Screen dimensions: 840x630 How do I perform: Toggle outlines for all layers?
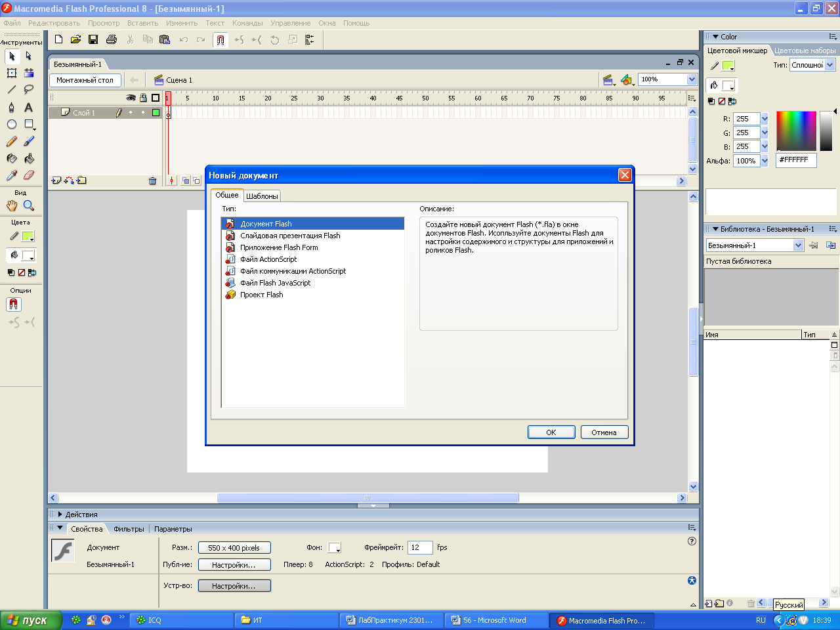click(156, 98)
